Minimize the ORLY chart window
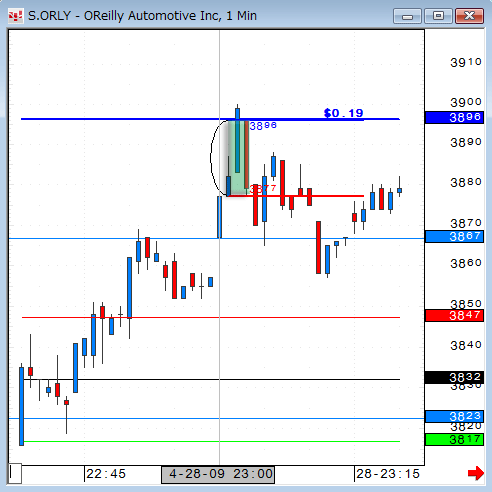Image resolution: width=492 pixels, height=492 pixels. (407, 16)
